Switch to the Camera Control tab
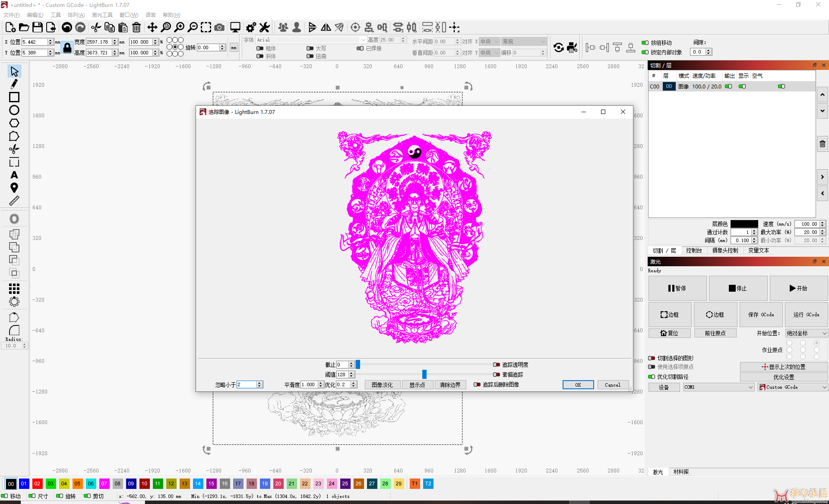The width and height of the screenshot is (829, 504). pyautogui.click(x=725, y=250)
